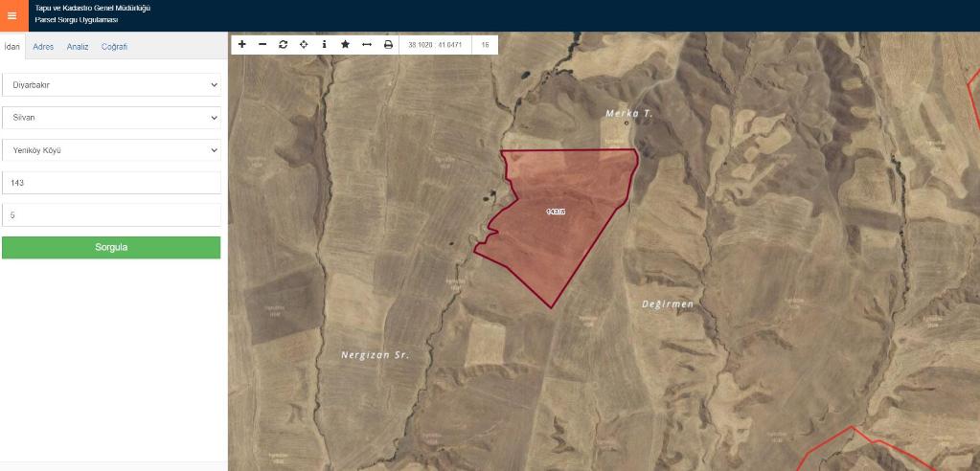The height and width of the screenshot is (471, 980).
Task: Click the refresh map icon
Action: click(283, 44)
